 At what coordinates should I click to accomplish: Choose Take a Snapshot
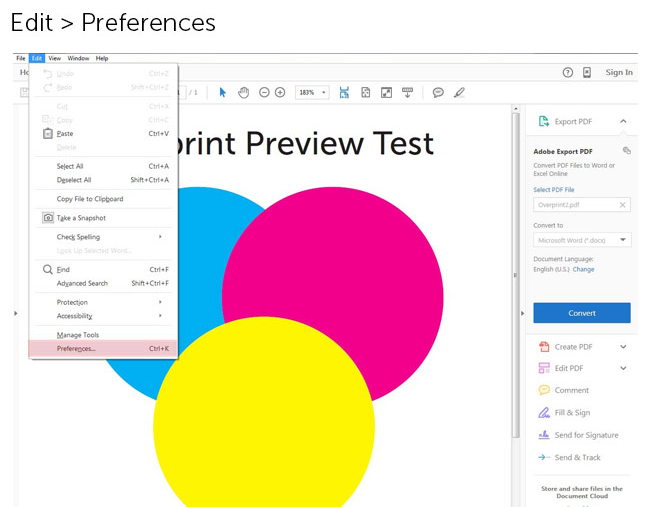click(x=103, y=218)
